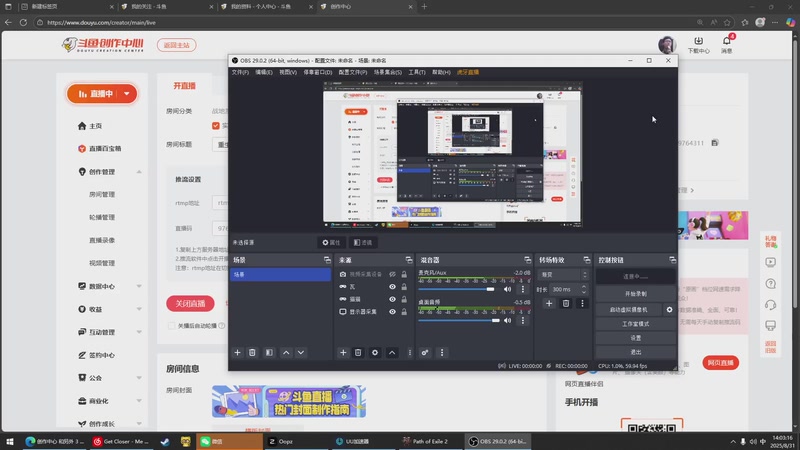Open source properties gear in Sources toolbar
This screenshot has height=450, width=800.
pos(375,353)
